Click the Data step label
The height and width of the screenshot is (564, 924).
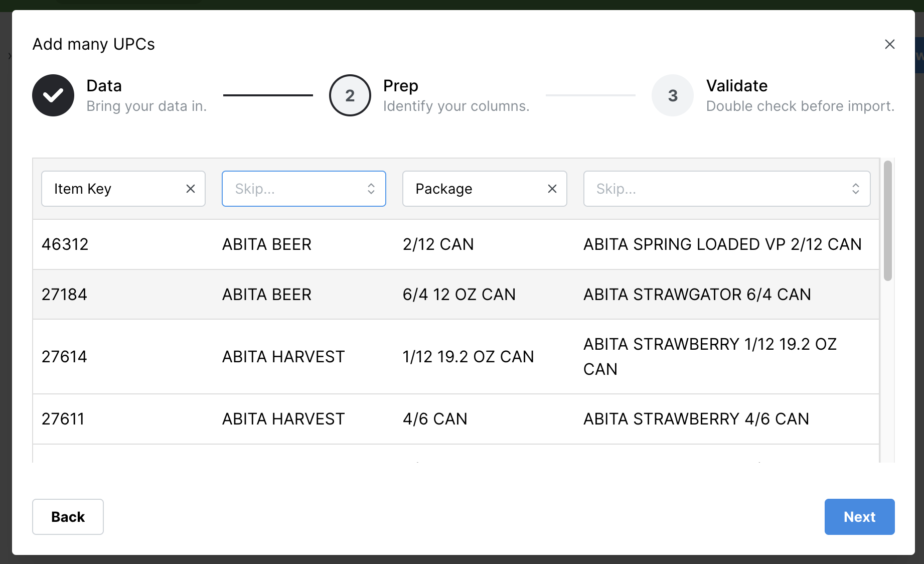104,86
